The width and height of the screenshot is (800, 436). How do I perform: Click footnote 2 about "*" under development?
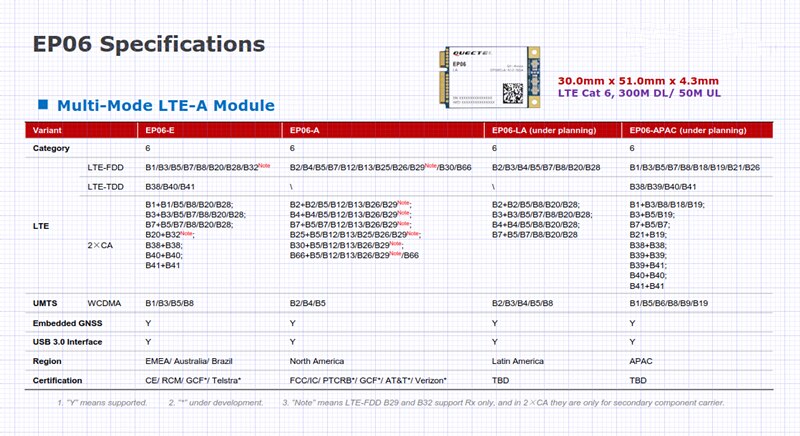(x=216, y=403)
